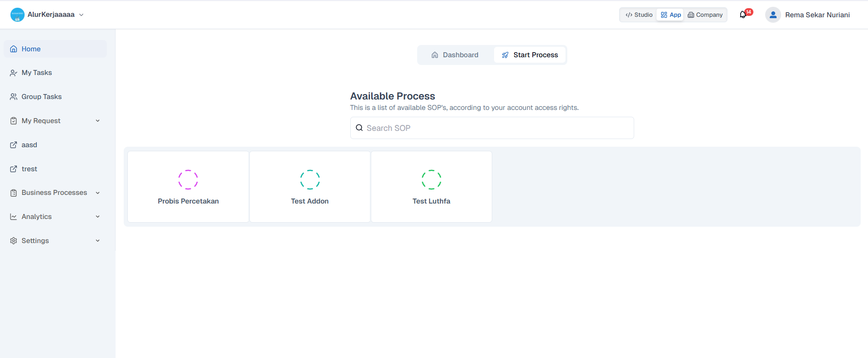Click the aasd external link icon
The width and height of the screenshot is (868, 358).
tap(14, 145)
